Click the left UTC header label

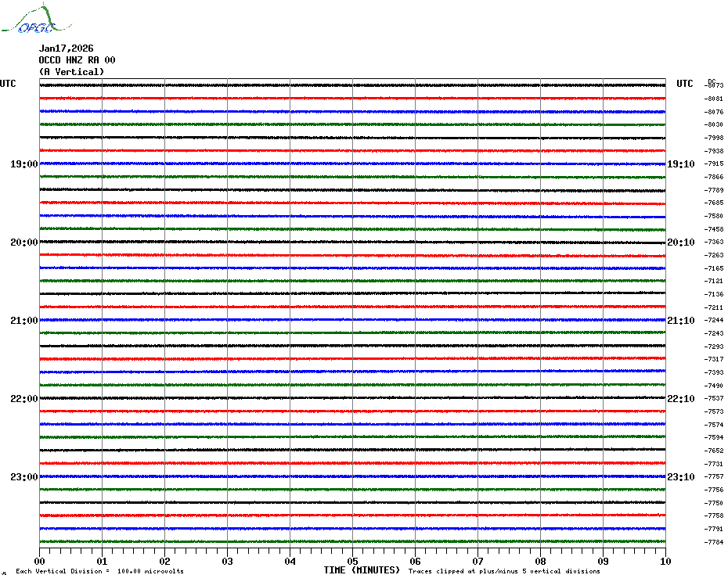point(8,84)
